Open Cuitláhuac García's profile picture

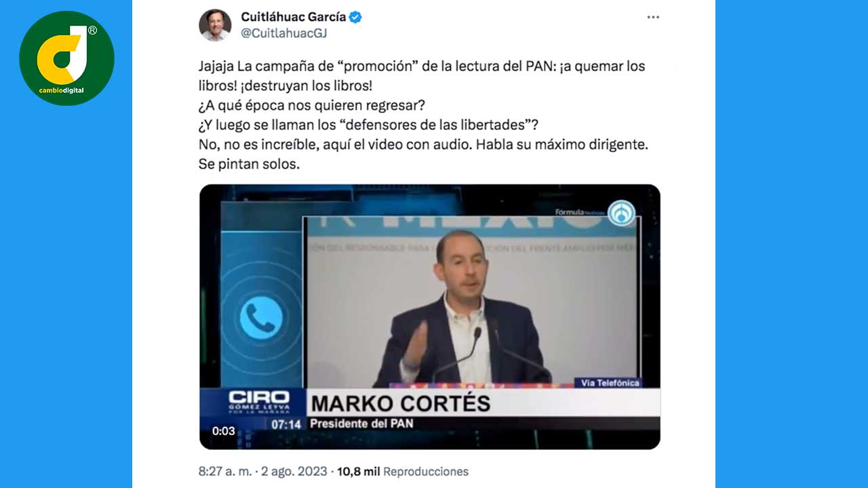[215, 25]
